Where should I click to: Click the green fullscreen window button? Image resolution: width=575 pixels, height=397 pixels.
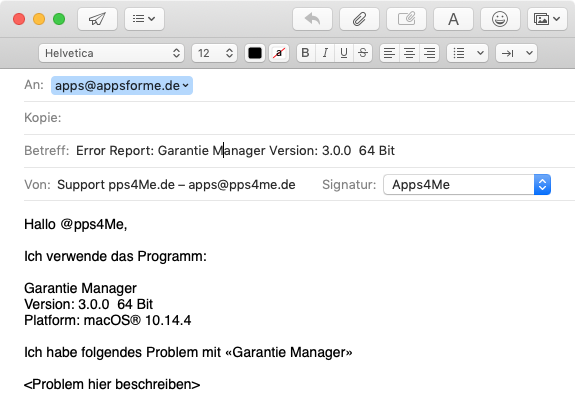coord(59,19)
